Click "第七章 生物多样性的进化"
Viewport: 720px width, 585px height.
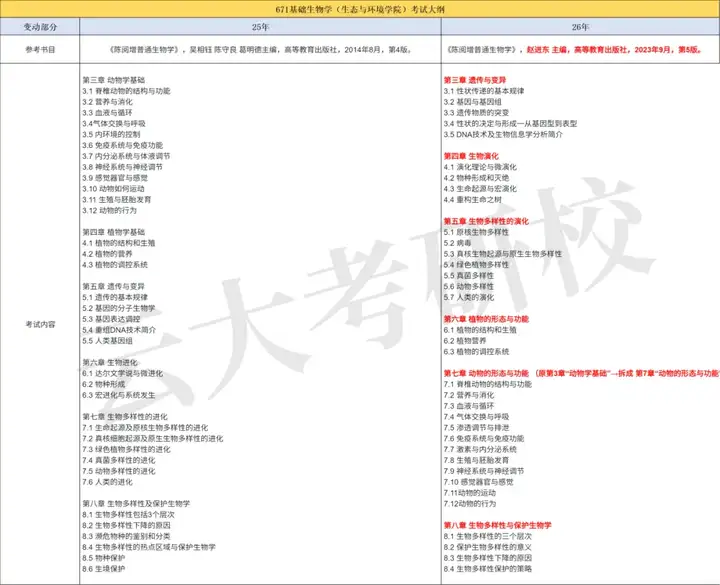pyautogui.click(x=125, y=417)
